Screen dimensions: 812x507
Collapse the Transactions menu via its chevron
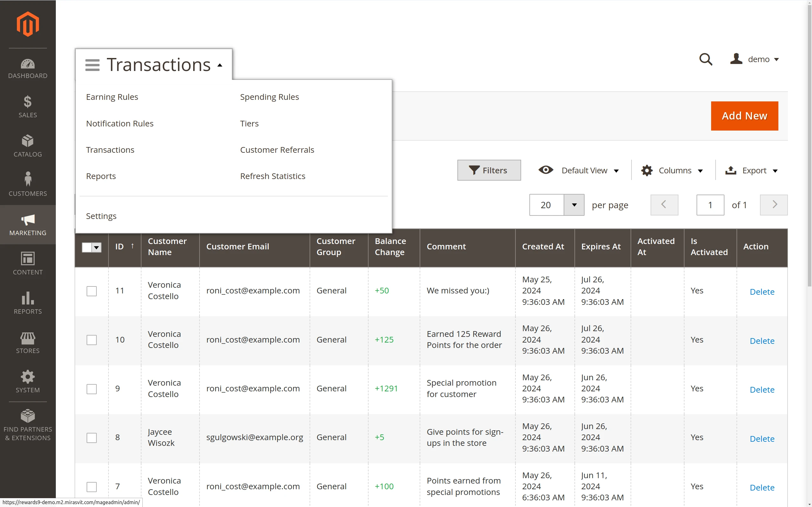click(x=220, y=65)
